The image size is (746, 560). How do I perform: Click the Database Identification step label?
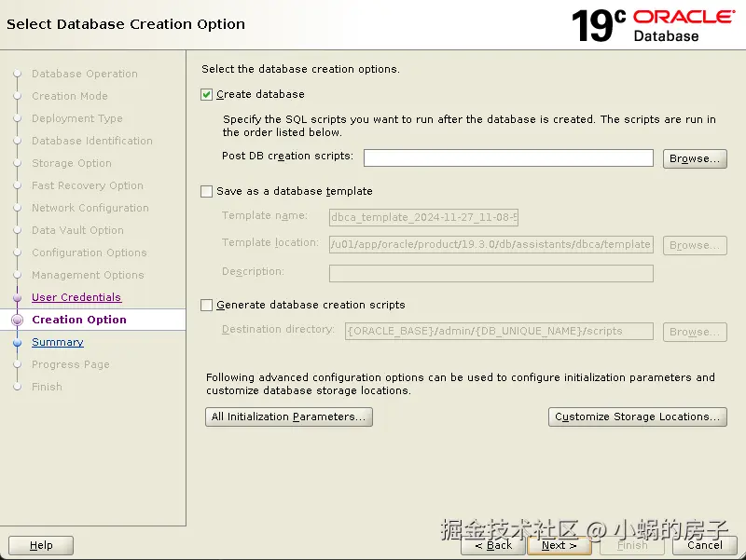point(91,141)
